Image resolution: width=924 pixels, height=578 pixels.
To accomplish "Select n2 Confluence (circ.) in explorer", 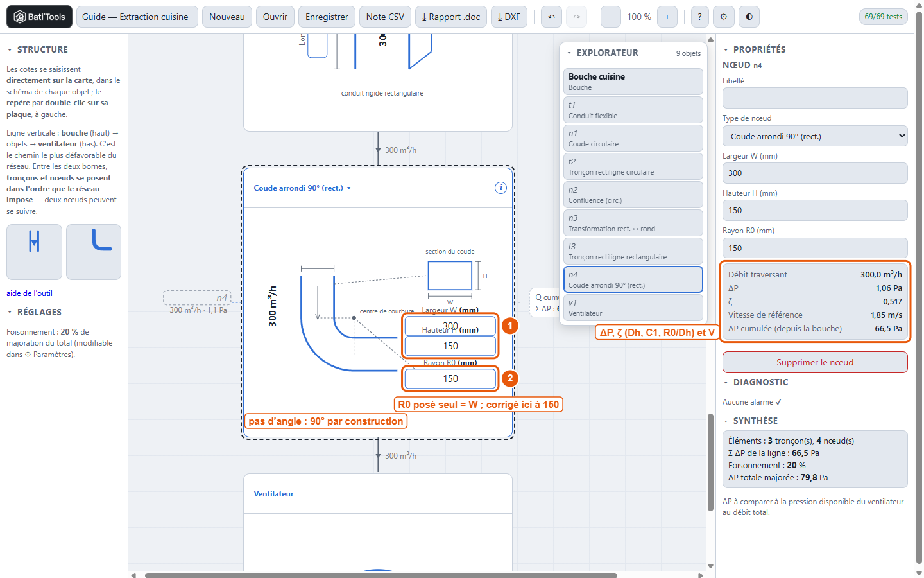I will point(633,195).
